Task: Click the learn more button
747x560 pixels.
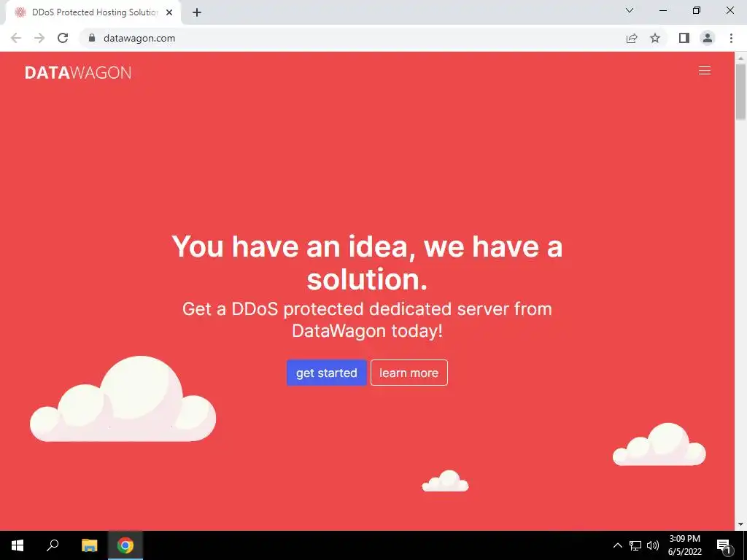Action: pyautogui.click(x=409, y=373)
